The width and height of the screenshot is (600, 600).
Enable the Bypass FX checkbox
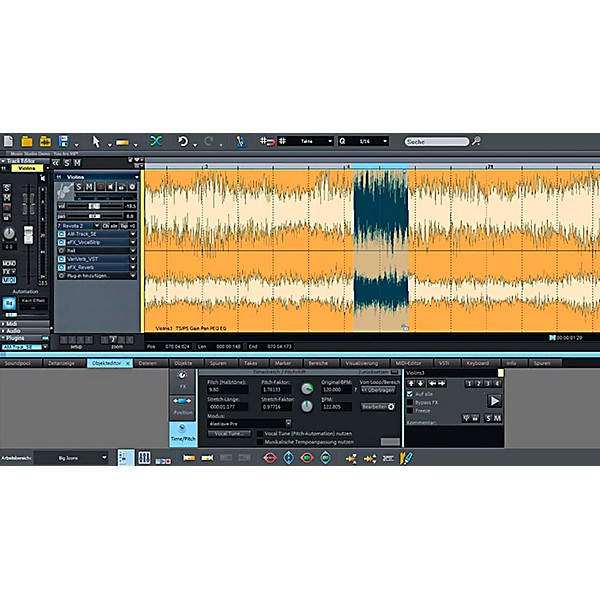[x=410, y=402]
